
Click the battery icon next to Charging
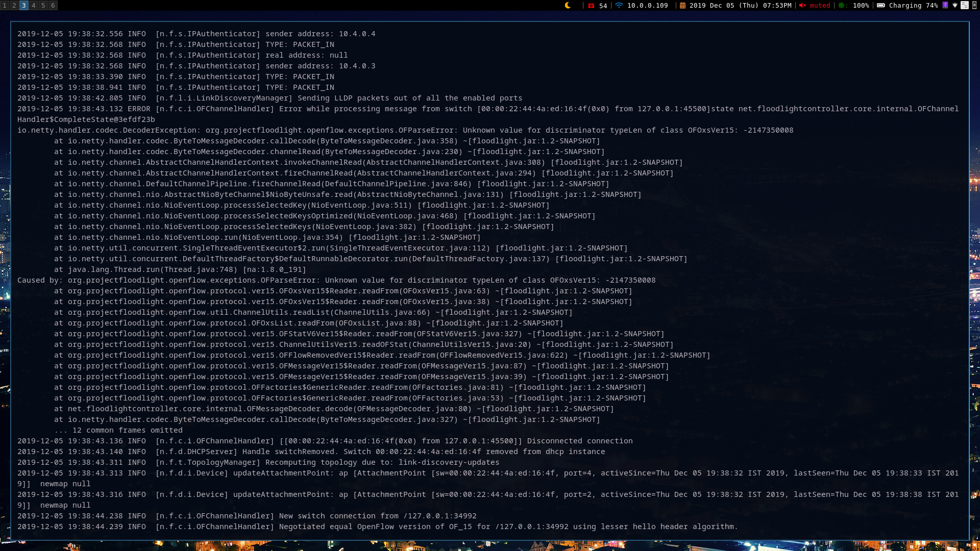click(881, 5)
